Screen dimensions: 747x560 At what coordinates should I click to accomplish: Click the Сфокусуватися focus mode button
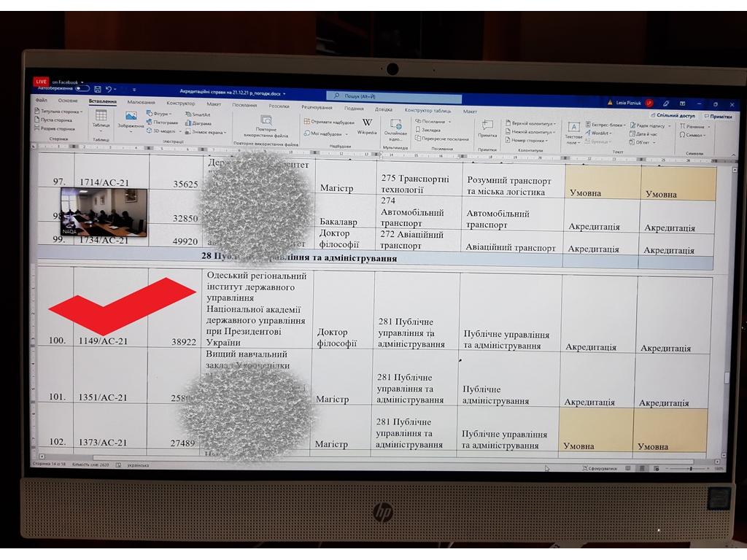(x=600, y=469)
